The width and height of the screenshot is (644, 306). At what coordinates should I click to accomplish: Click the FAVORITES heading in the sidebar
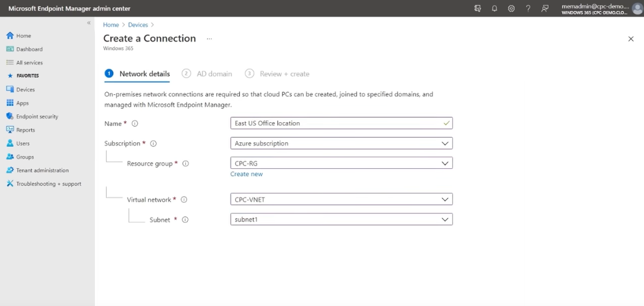tap(27, 75)
